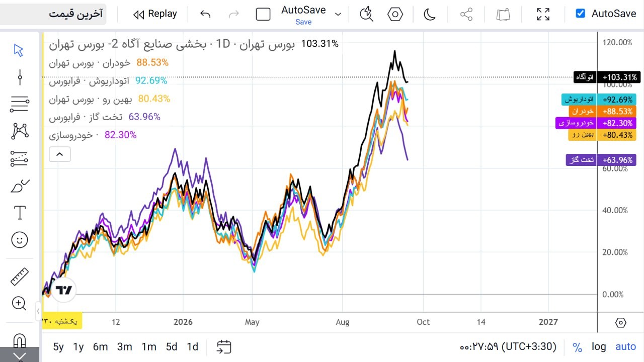Image resolution: width=644 pixels, height=362 pixels.
Task: Toggle auto scale mode
Action: click(x=626, y=347)
